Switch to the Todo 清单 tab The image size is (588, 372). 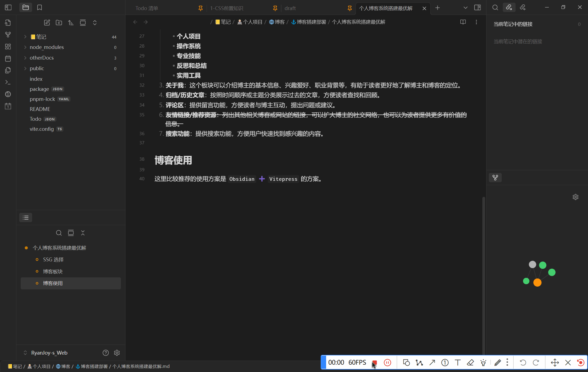click(x=147, y=8)
